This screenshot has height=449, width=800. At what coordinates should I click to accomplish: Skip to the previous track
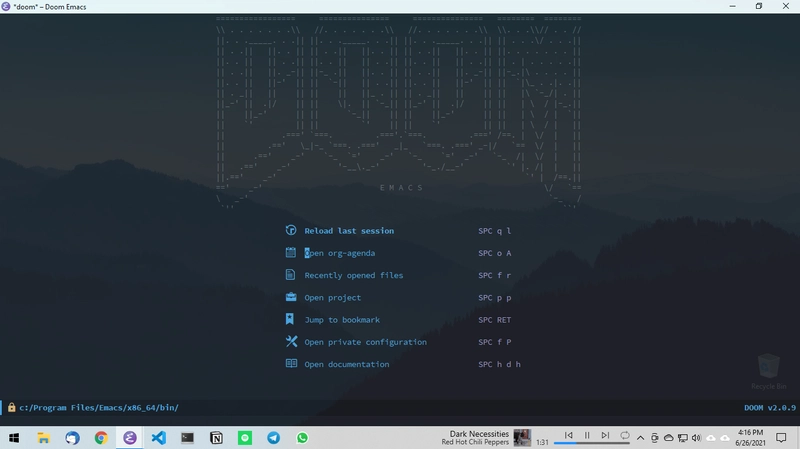point(568,435)
